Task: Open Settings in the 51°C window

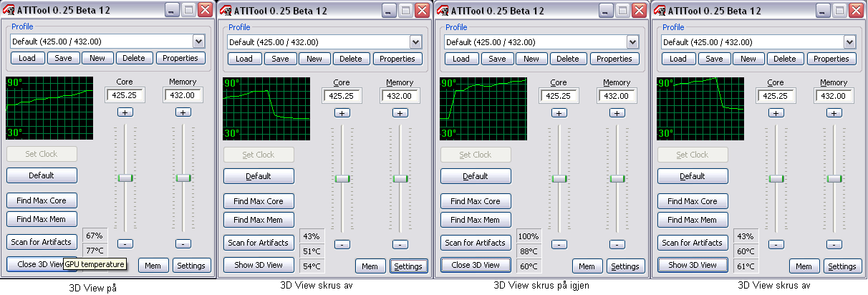Action: point(408,266)
